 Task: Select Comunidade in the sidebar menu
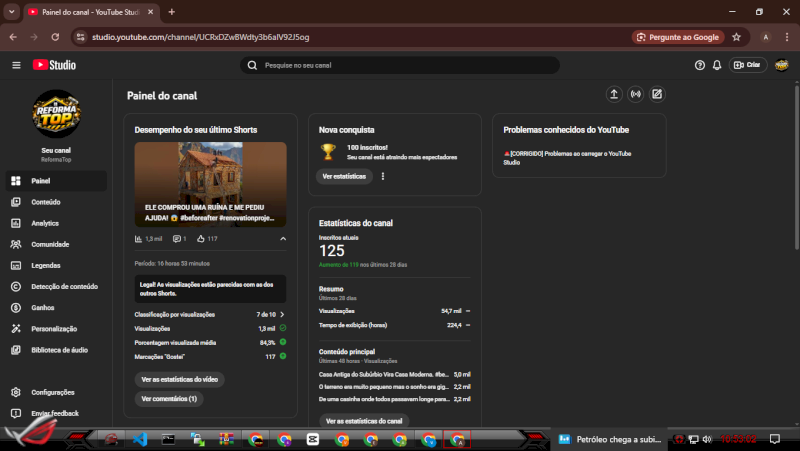(x=50, y=244)
